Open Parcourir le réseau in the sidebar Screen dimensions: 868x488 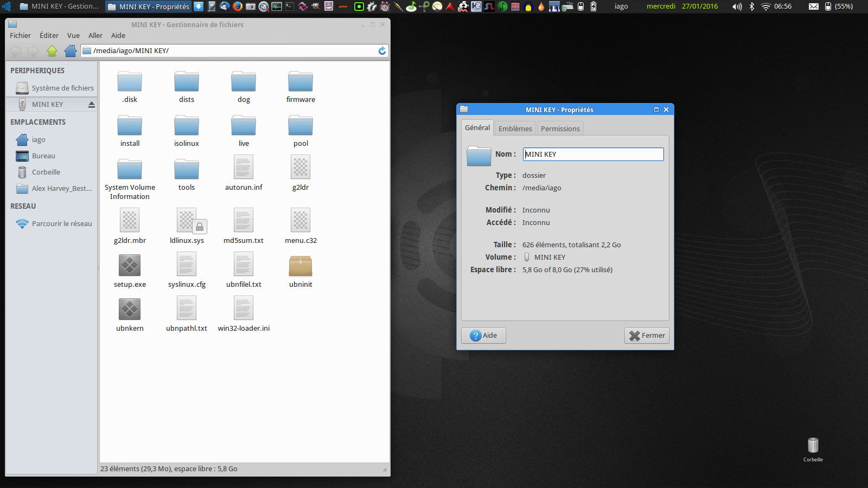[61, 224]
